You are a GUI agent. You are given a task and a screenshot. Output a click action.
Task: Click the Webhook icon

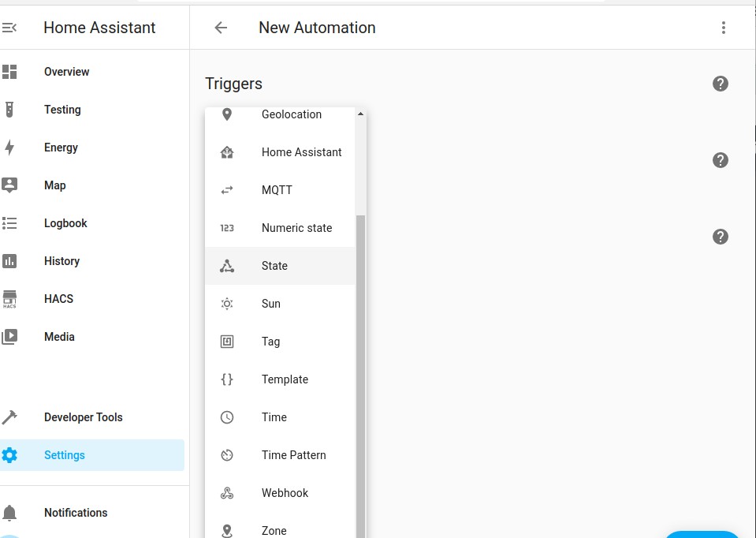[x=226, y=493]
